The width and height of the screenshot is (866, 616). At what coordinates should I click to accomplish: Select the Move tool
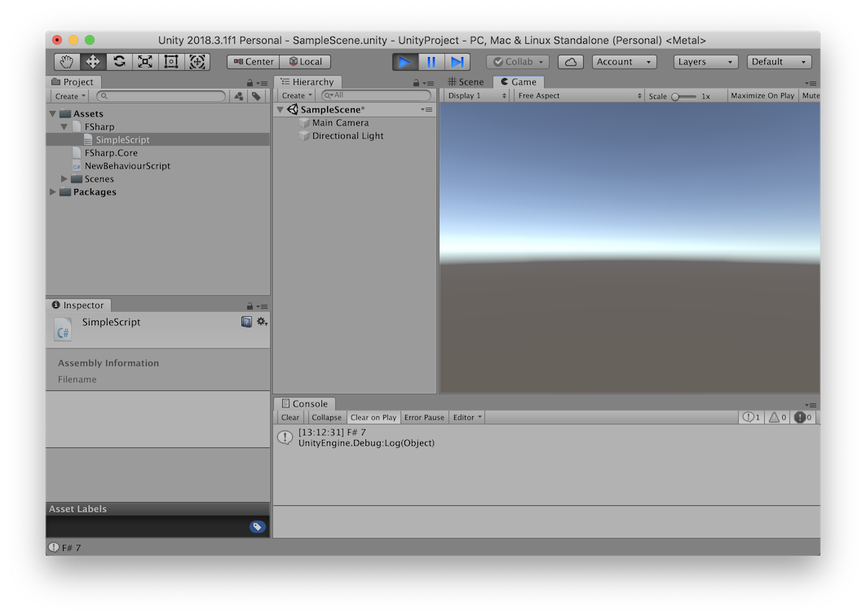(x=93, y=61)
